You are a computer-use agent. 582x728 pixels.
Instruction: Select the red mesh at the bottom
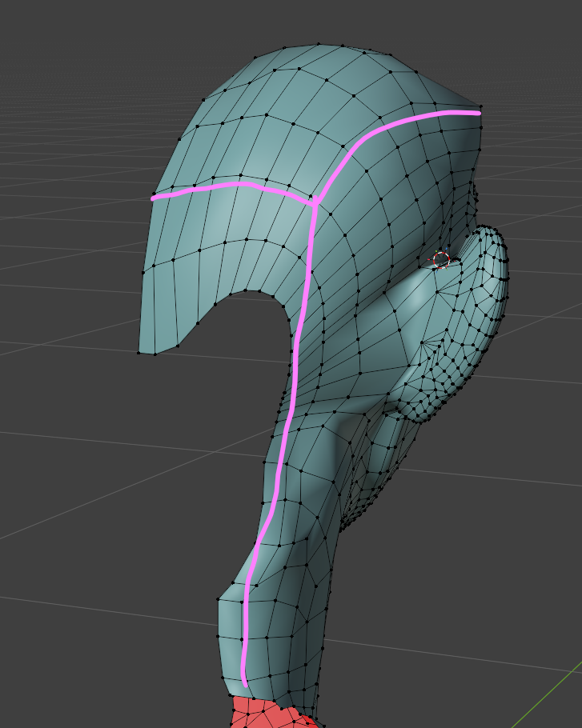(264, 714)
